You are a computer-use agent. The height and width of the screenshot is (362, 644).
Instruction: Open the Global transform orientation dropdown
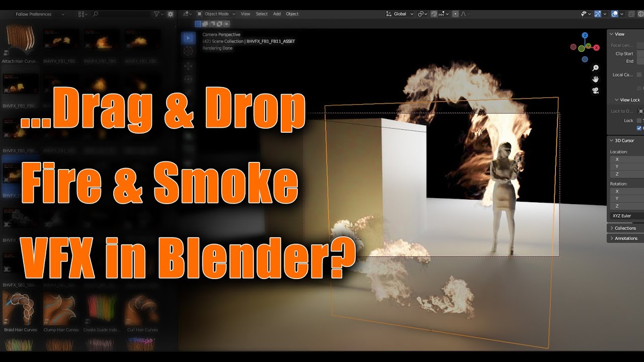(x=399, y=14)
